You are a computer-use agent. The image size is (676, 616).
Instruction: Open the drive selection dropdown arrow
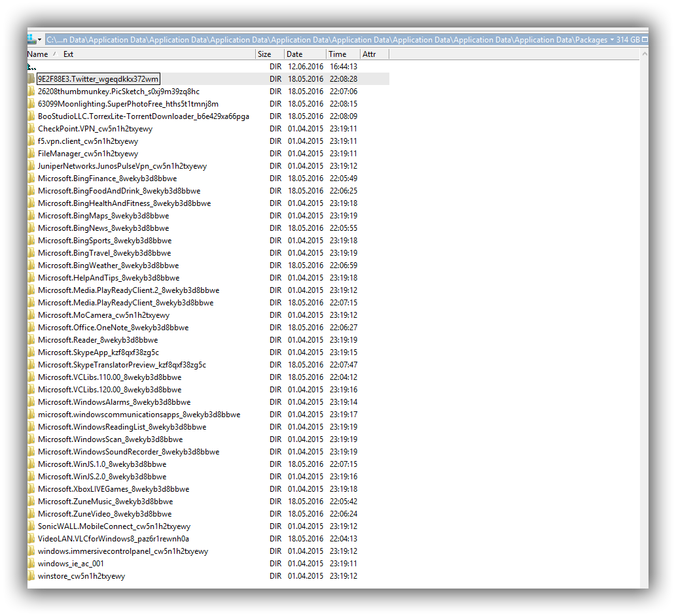coord(39,40)
